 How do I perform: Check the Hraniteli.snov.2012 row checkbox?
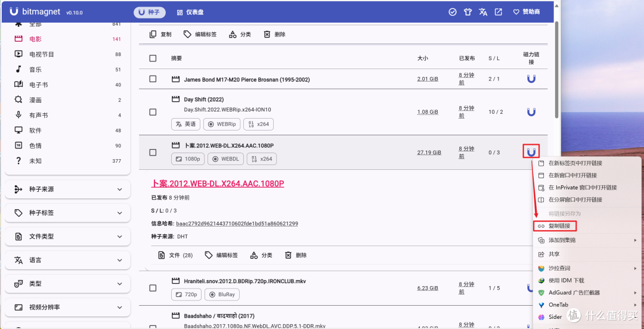coord(153,288)
